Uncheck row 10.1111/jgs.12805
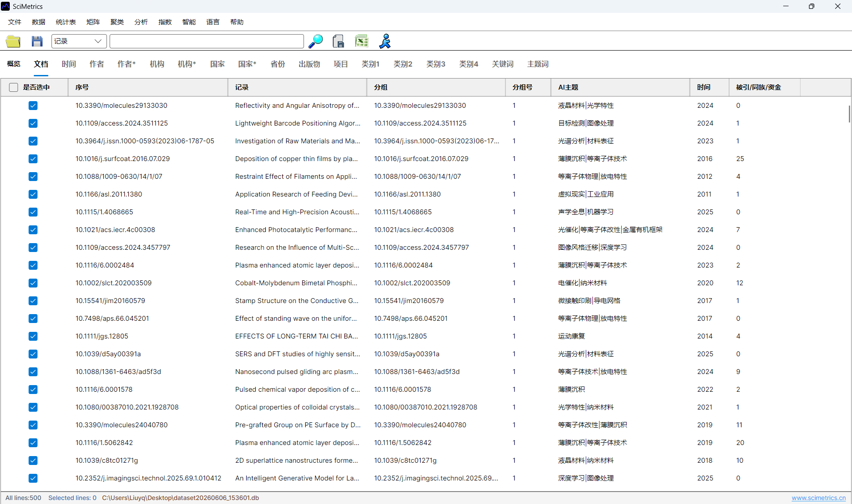 tap(33, 336)
